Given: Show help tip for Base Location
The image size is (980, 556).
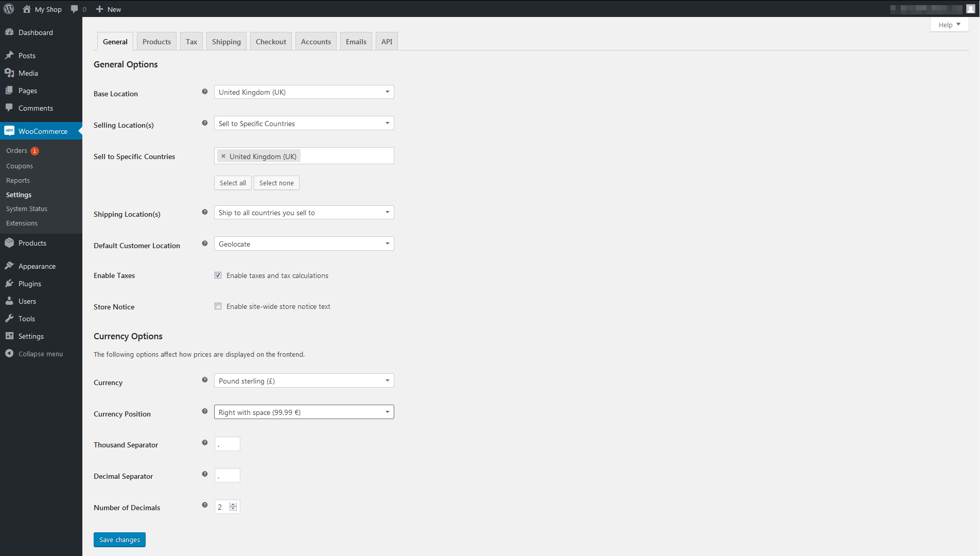Looking at the screenshot, I should 205,92.
